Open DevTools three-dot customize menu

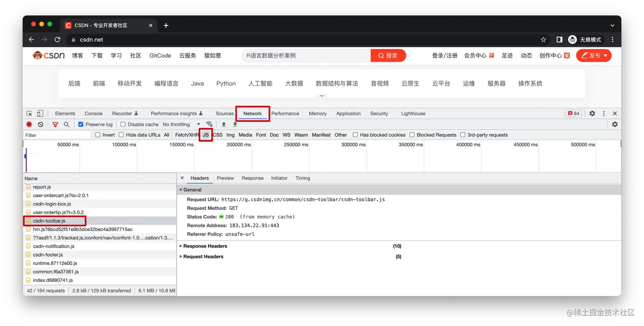click(x=604, y=114)
